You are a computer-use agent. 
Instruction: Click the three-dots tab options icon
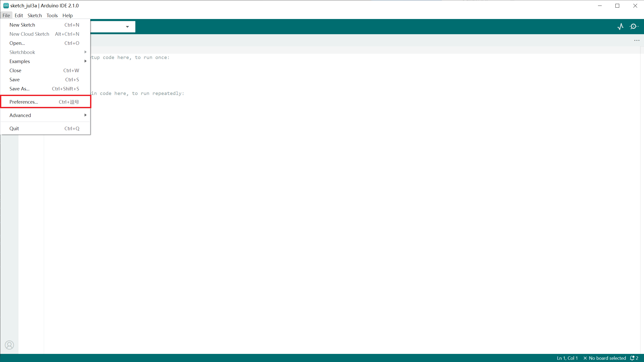(637, 41)
